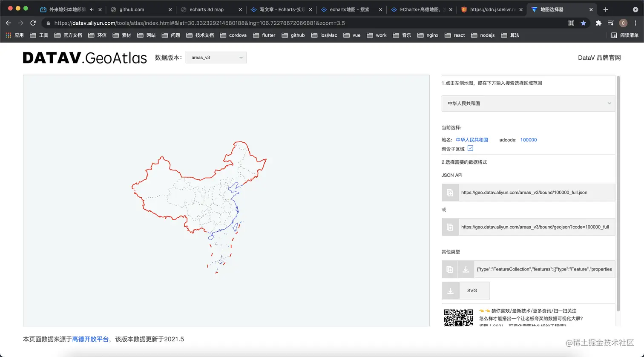Switch to the echarts 3d map tab
Screen dimensions: 644x357
(211, 9)
